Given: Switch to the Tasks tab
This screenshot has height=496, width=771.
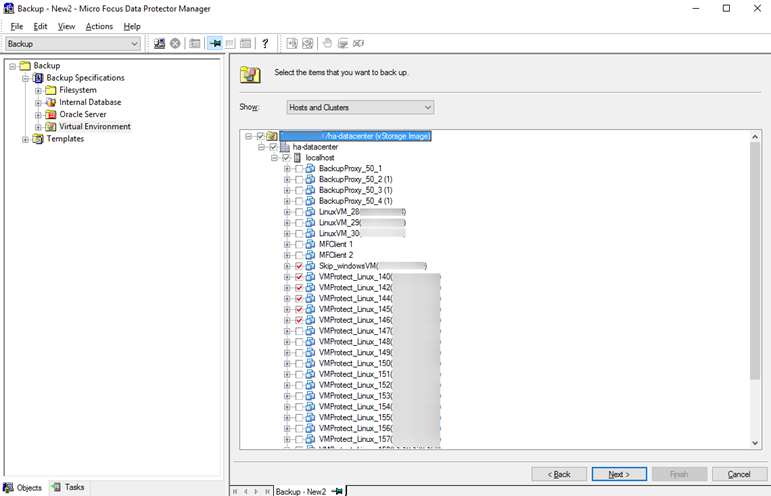Looking at the screenshot, I should (x=69, y=487).
